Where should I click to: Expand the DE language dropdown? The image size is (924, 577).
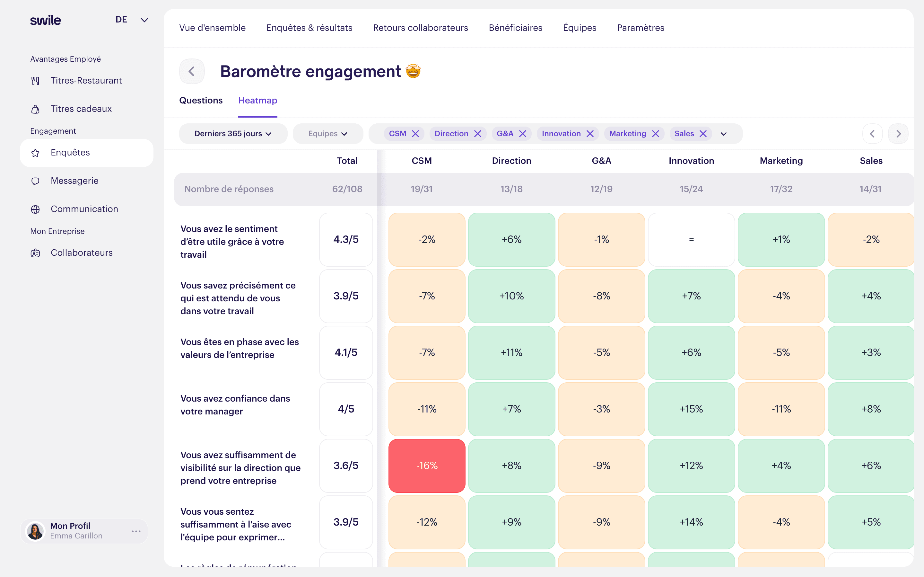point(144,20)
